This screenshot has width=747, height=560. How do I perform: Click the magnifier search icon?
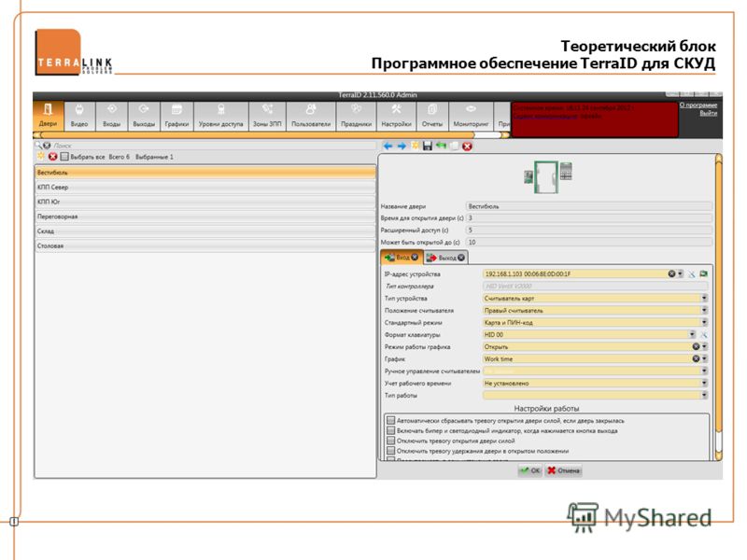coord(38,146)
